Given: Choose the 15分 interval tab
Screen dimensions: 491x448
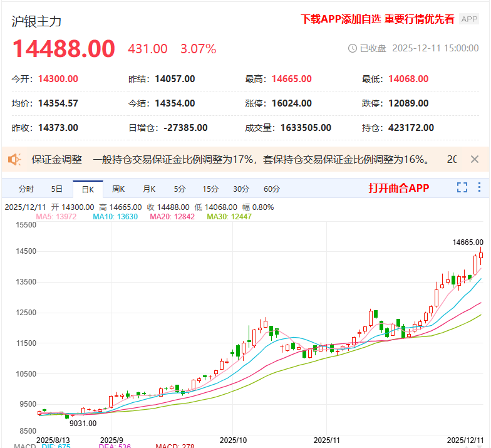Looking at the screenshot, I should click(210, 189).
